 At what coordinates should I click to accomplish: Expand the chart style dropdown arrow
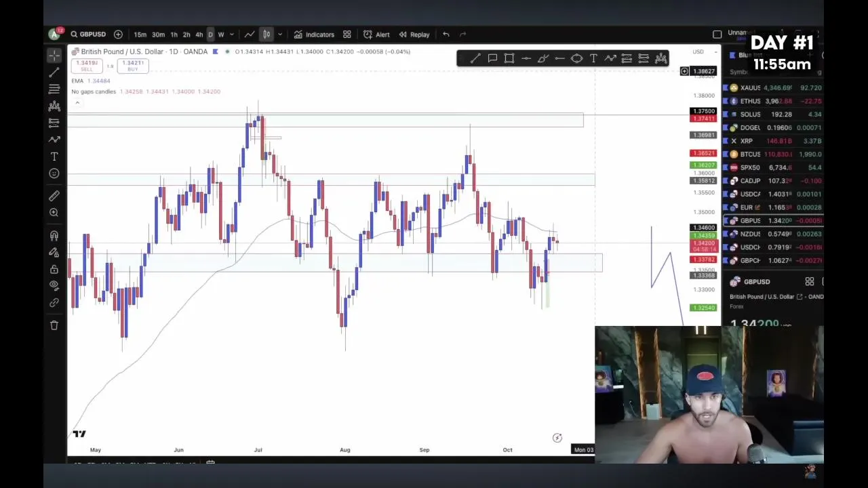pos(279,35)
